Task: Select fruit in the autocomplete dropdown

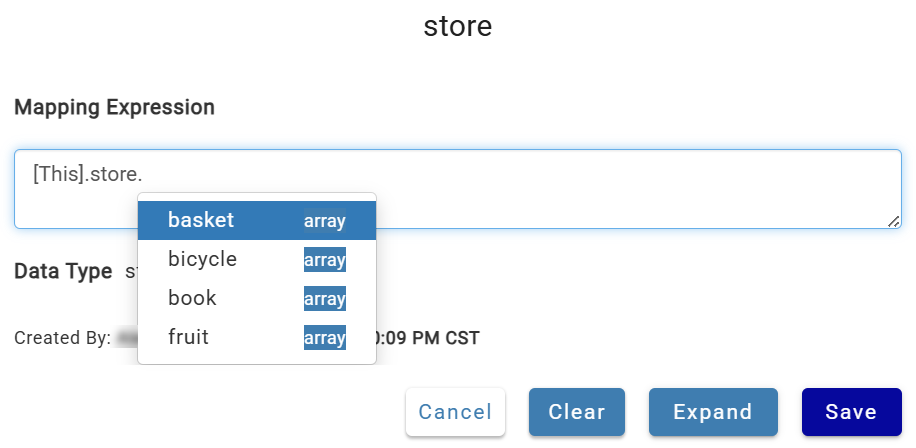Action: tap(256, 338)
